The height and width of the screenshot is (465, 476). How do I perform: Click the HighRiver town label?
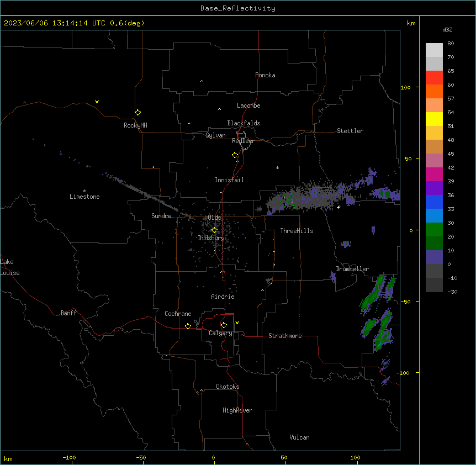point(237,410)
